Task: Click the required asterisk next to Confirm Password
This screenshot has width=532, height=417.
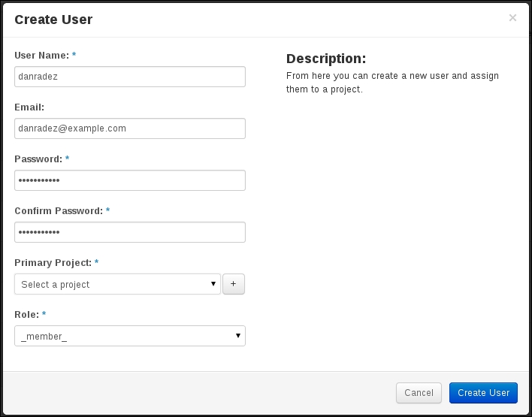Action: [x=108, y=210]
